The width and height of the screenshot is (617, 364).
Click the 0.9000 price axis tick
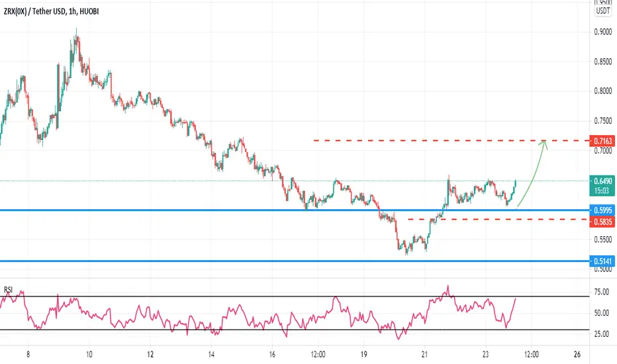603,32
